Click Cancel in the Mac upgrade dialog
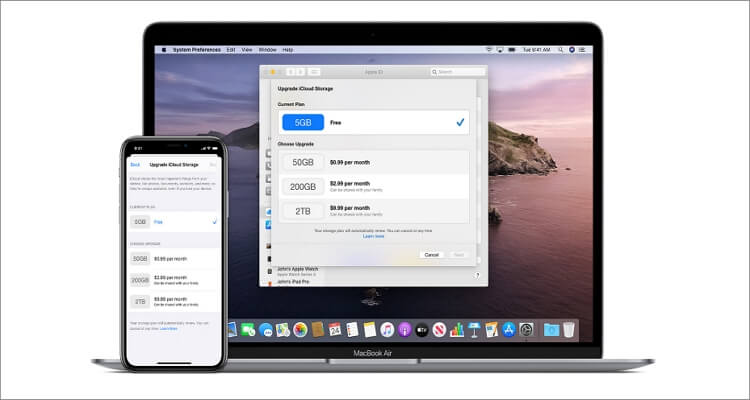 (431, 255)
